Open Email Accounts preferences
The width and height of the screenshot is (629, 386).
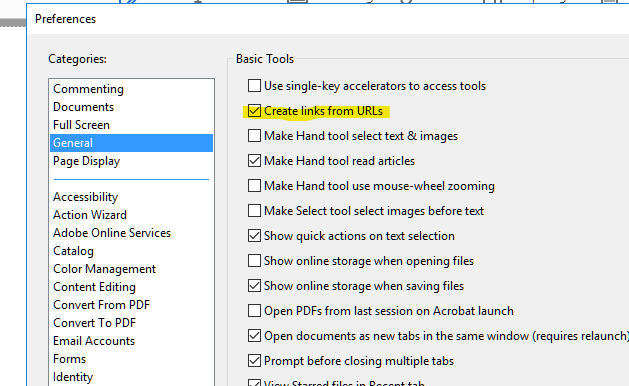pyautogui.click(x=132, y=341)
